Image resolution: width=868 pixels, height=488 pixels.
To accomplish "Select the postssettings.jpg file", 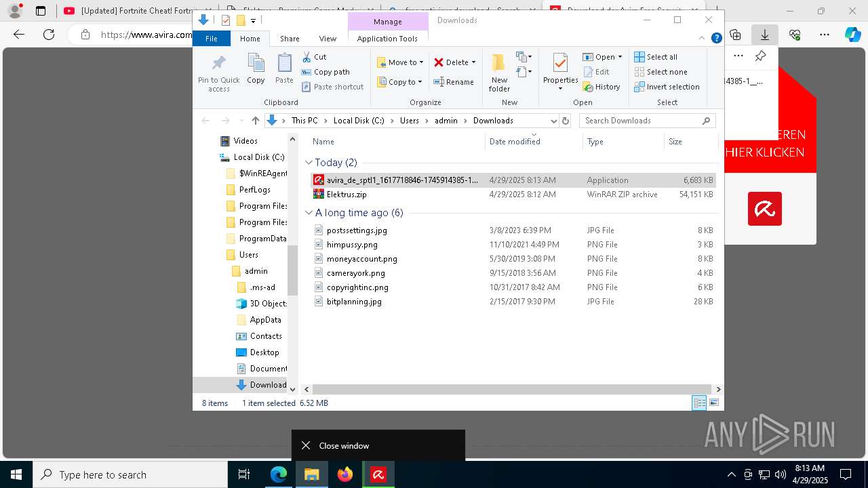I will point(513,230).
